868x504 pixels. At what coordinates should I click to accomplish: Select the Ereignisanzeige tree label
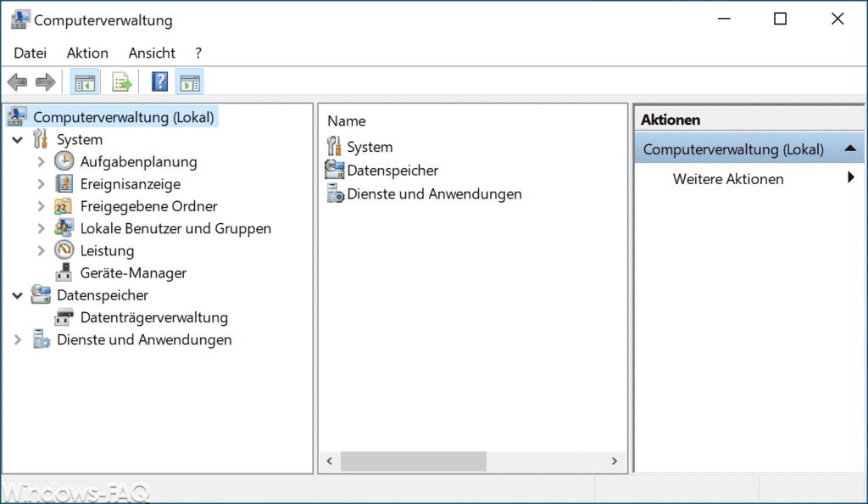click(130, 184)
